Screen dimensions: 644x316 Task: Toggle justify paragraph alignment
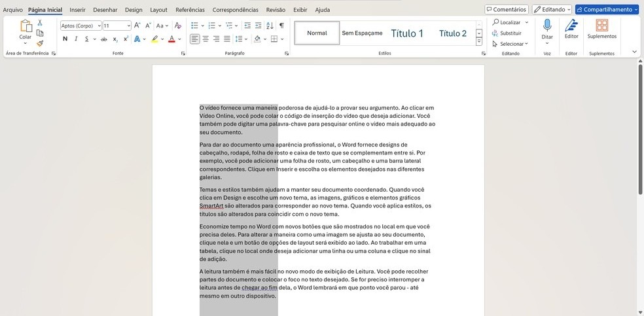point(226,39)
